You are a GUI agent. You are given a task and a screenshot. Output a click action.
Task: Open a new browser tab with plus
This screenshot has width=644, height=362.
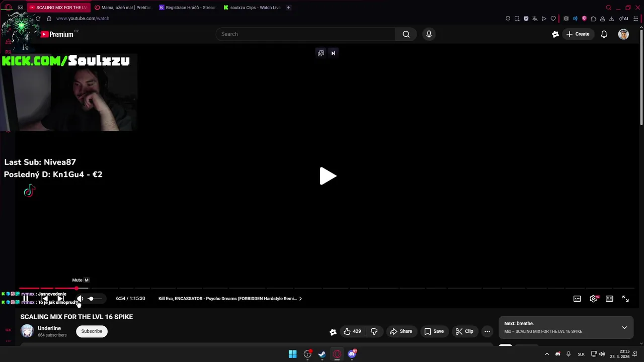click(288, 8)
